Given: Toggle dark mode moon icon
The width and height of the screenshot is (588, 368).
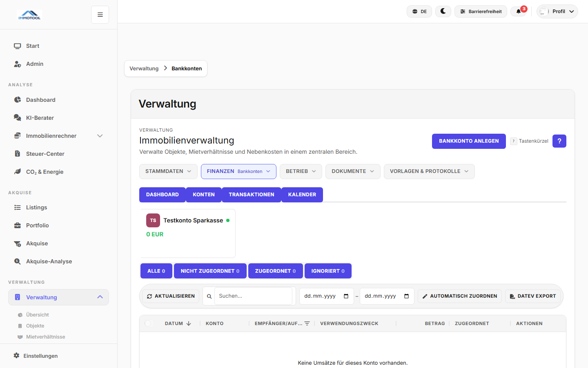Looking at the screenshot, I should 443,11.
